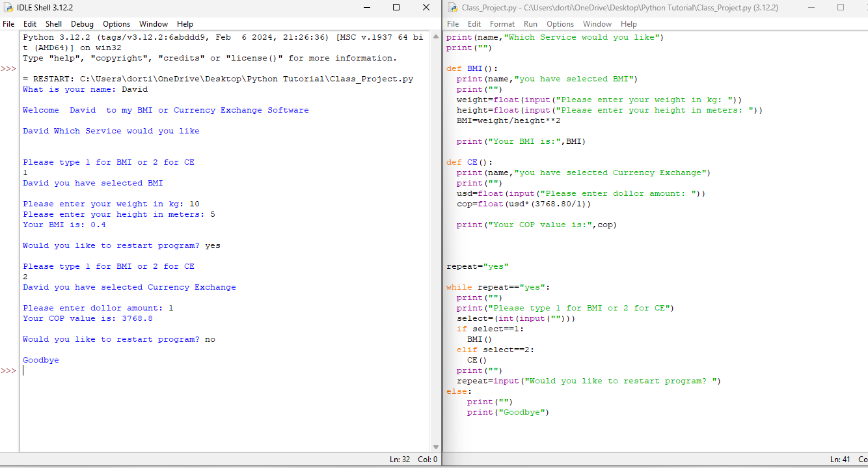Click 'Would you like to restart program? yes'

click(x=122, y=245)
